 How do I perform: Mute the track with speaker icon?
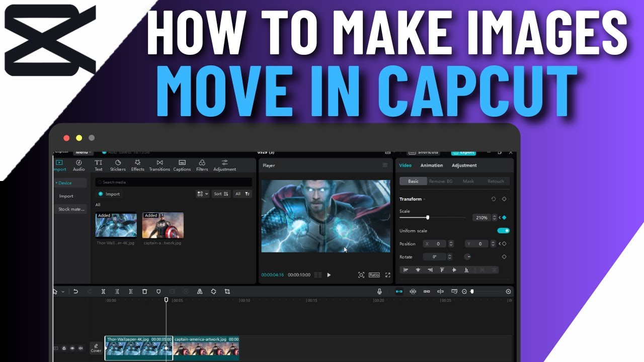coord(80,348)
